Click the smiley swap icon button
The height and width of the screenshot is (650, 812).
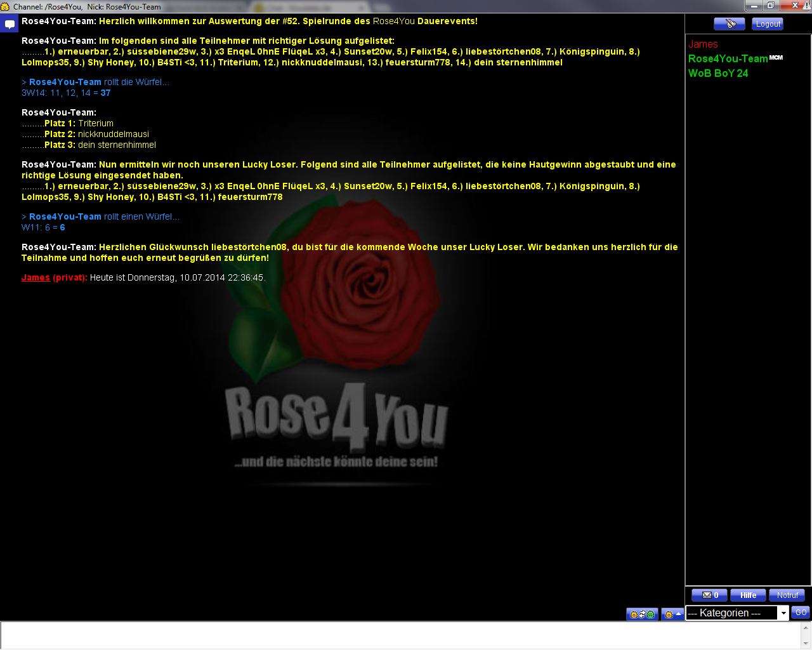pyautogui.click(x=642, y=614)
